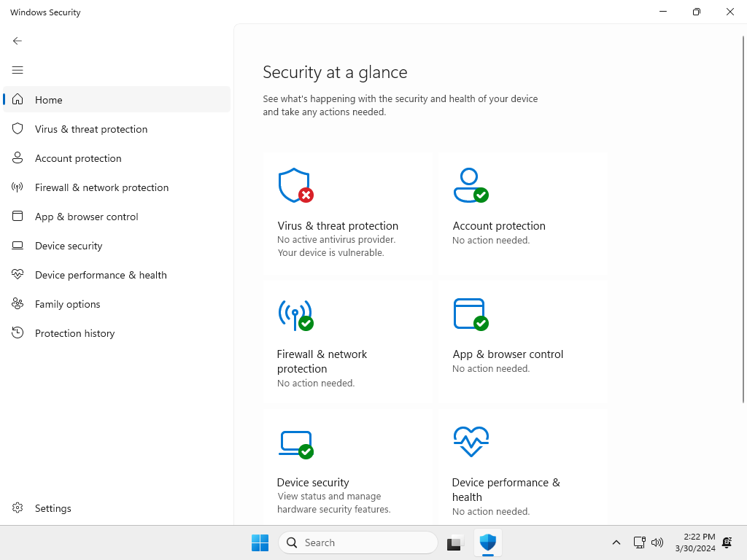Open Device performance & health tile title
747x560 pixels.
pyautogui.click(x=506, y=489)
